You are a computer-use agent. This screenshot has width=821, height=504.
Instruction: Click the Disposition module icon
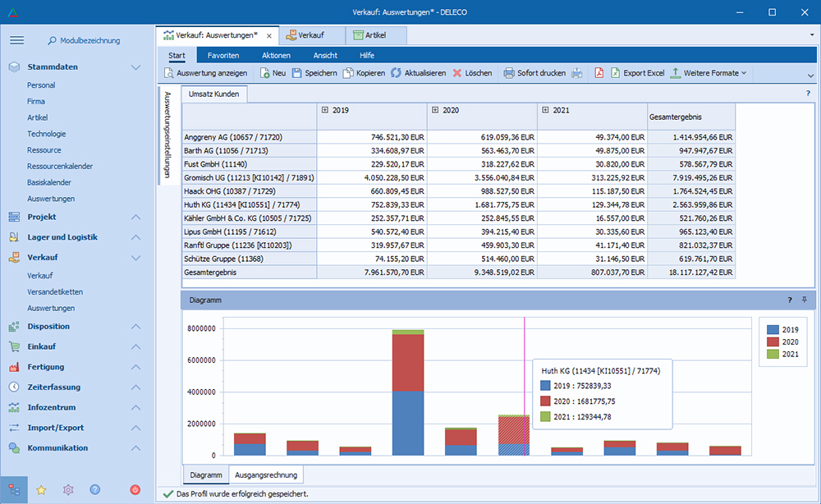tap(14, 327)
